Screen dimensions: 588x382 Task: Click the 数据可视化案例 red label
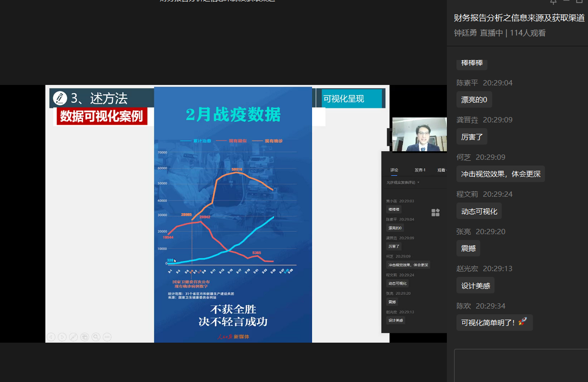(x=101, y=116)
